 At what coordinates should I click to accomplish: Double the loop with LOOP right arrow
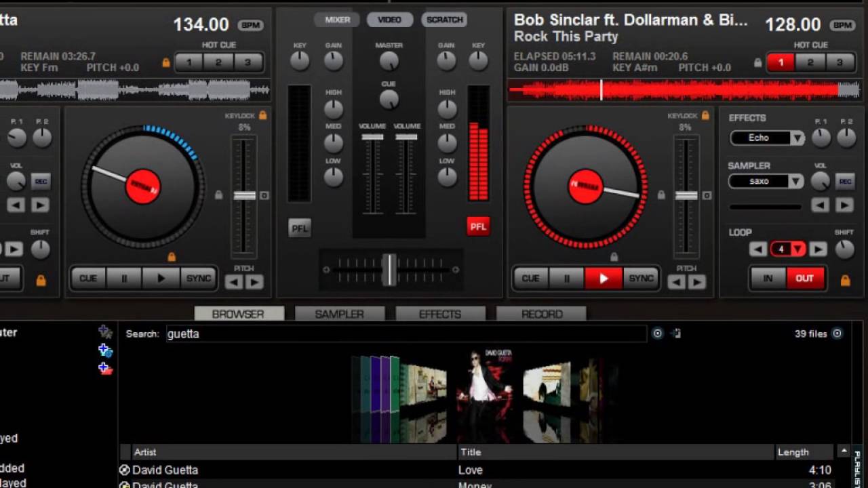click(x=818, y=249)
